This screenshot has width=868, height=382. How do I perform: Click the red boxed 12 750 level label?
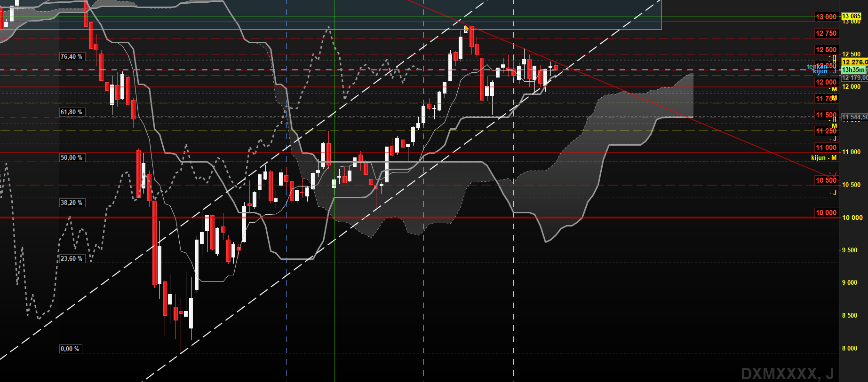tap(826, 33)
